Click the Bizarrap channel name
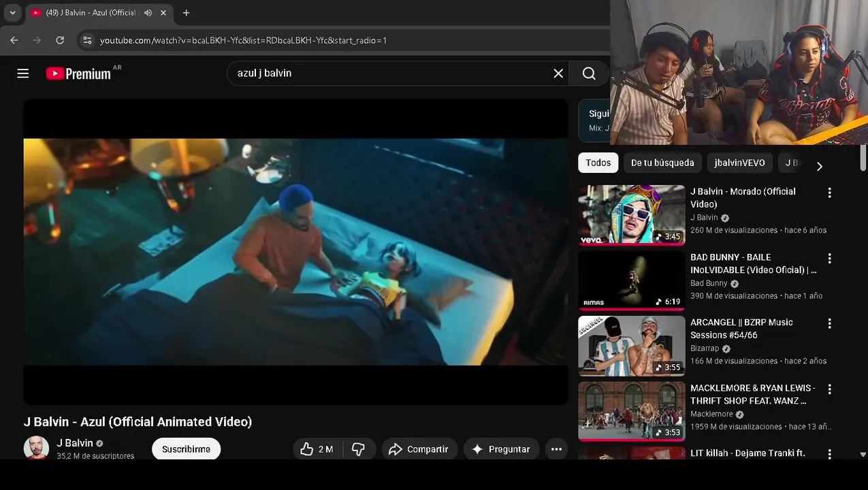The image size is (868, 490). pyautogui.click(x=705, y=348)
